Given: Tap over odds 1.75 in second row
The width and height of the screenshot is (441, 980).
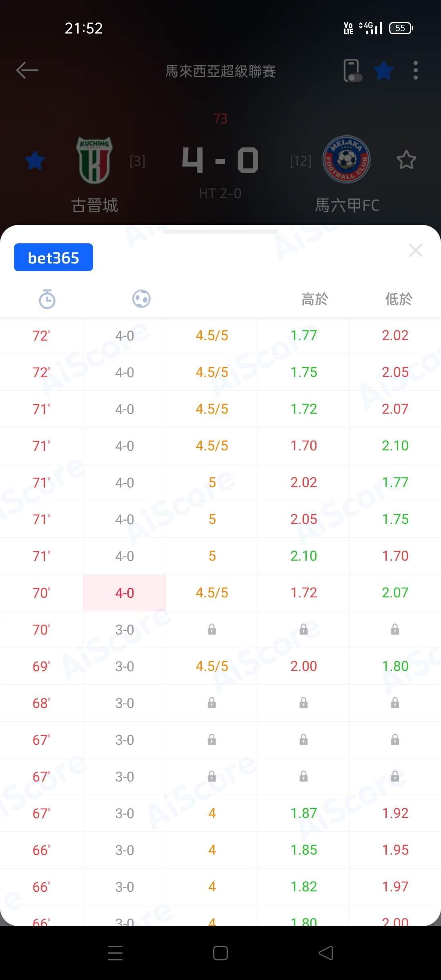Looking at the screenshot, I should tap(304, 372).
